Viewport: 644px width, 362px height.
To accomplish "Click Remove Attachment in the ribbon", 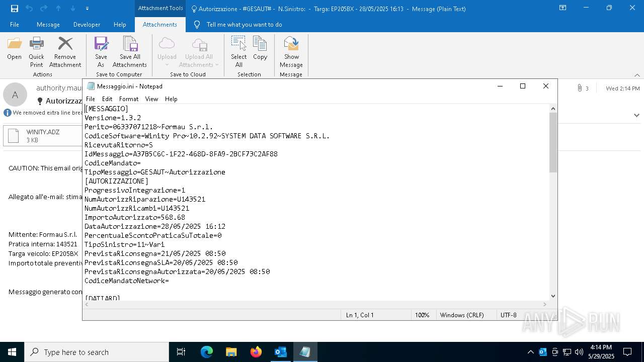I will (x=65, y=52).
